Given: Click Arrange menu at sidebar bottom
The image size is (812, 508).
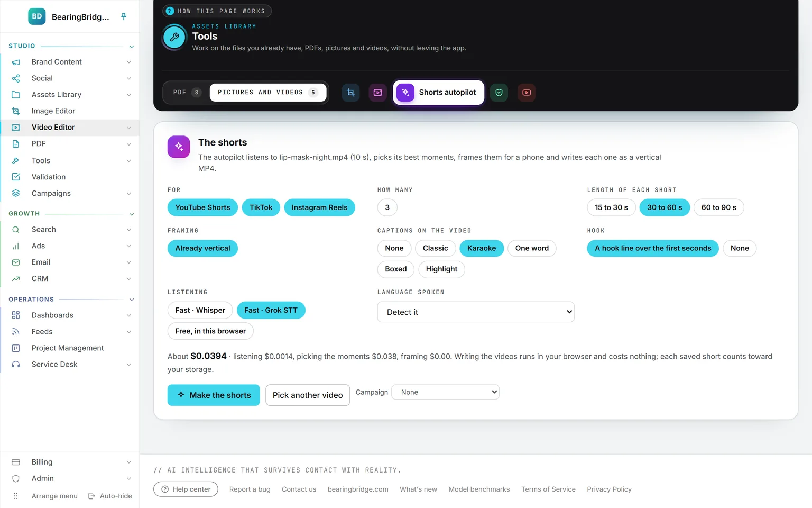Looking at the screenshot, I should click(x=45, y=496).
